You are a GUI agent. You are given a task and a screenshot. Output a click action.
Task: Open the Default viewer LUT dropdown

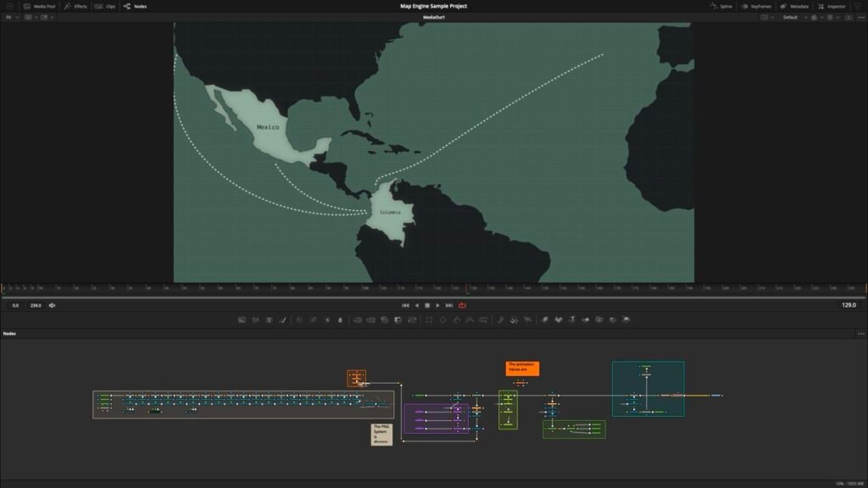(793, 17)
